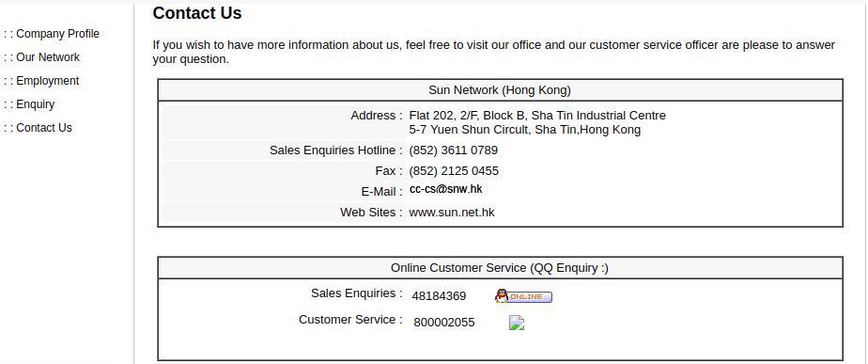Click the Sales Enquiries QQ number 48184369

439,296
